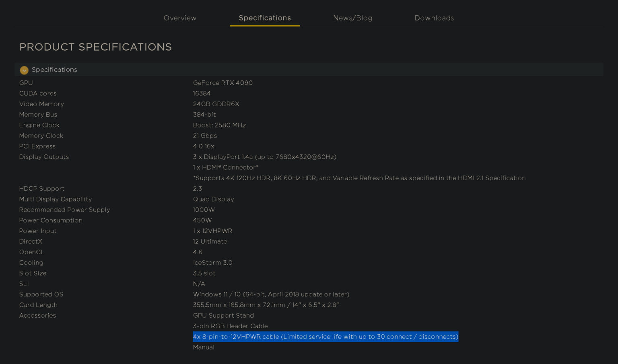
Task: Open the News/Blog tab
Action: [353, 18]
